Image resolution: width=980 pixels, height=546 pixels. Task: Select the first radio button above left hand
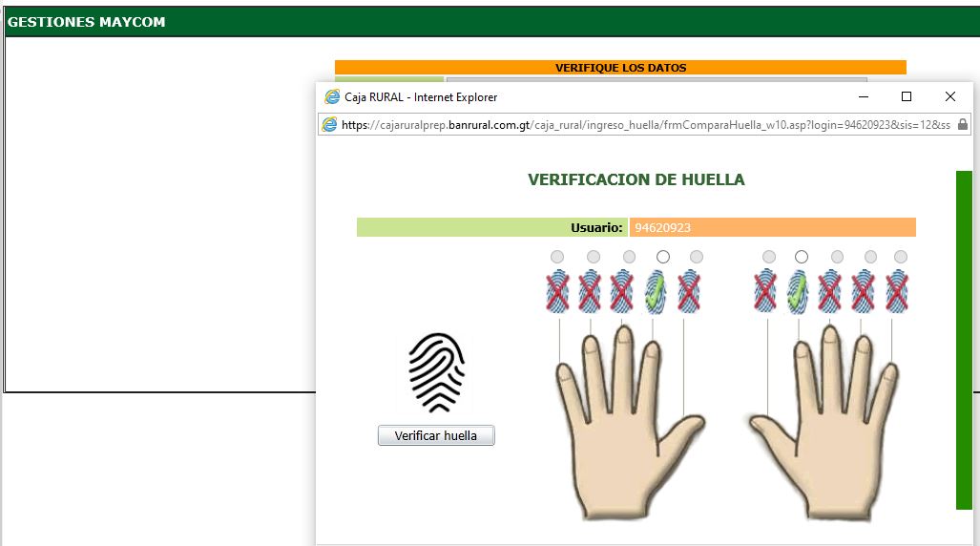click(557, 257)
